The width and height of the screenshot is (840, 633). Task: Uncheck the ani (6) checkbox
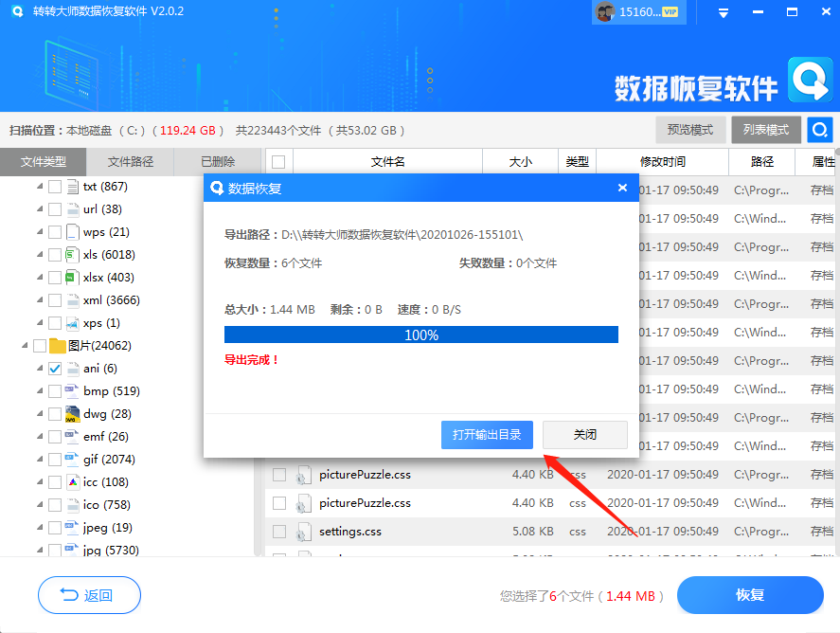click(55, 369)
